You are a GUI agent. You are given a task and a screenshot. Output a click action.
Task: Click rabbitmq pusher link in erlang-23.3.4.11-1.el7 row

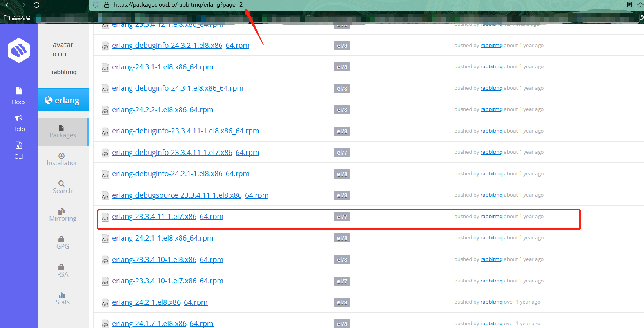491,216
